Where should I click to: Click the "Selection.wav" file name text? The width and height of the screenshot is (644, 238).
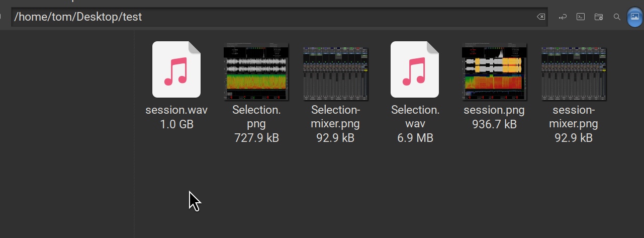415,117
